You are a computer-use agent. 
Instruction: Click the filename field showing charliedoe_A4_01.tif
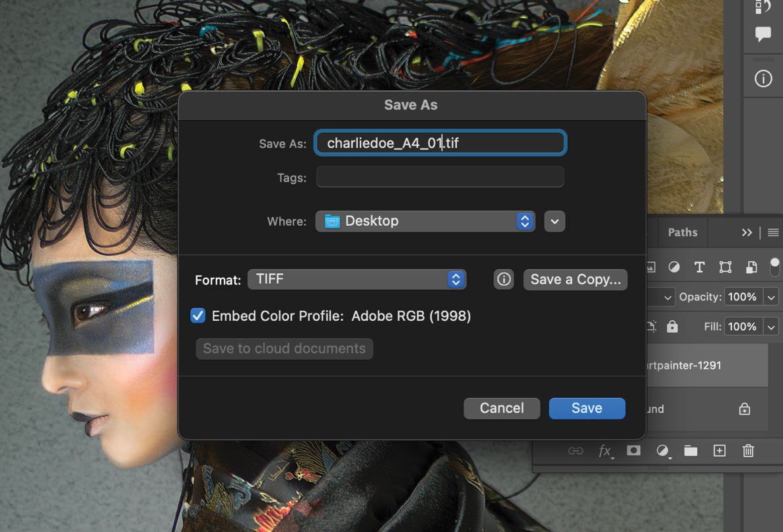point(440,143)
